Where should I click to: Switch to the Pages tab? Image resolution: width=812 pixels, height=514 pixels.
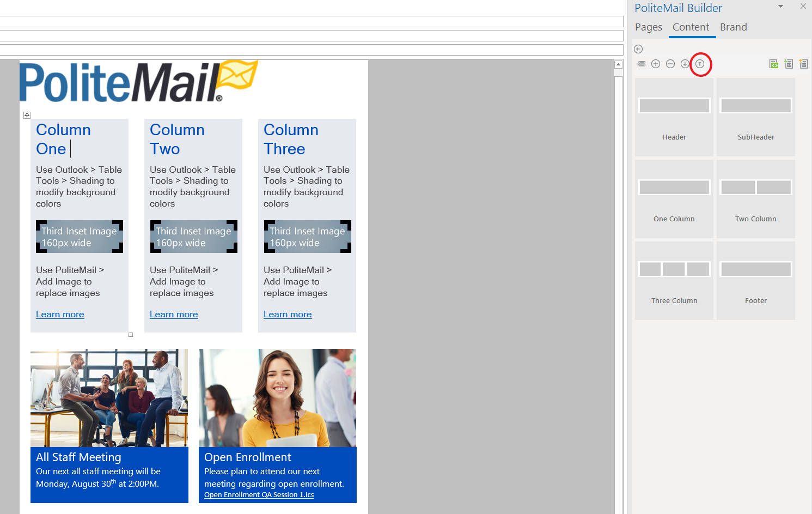pos(648,27)
